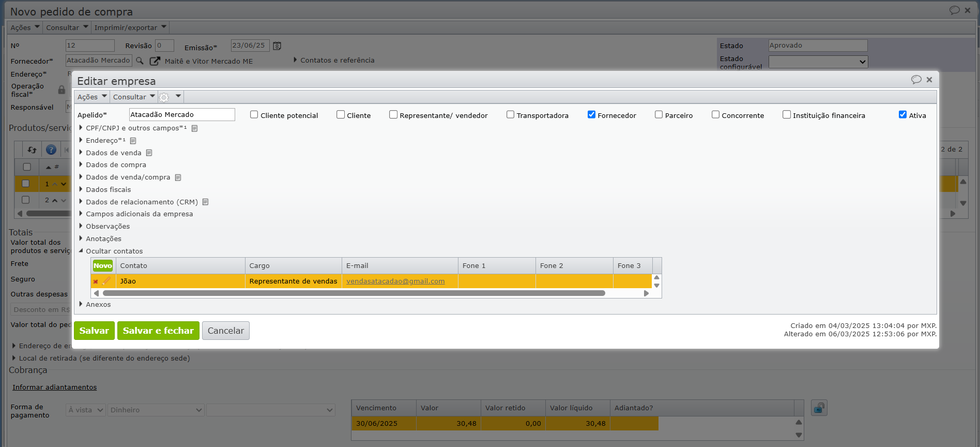Expand Campos adicionais da empresa section
Screen dimensions: 980x447
pyautogui.click(x=136, y=214)
